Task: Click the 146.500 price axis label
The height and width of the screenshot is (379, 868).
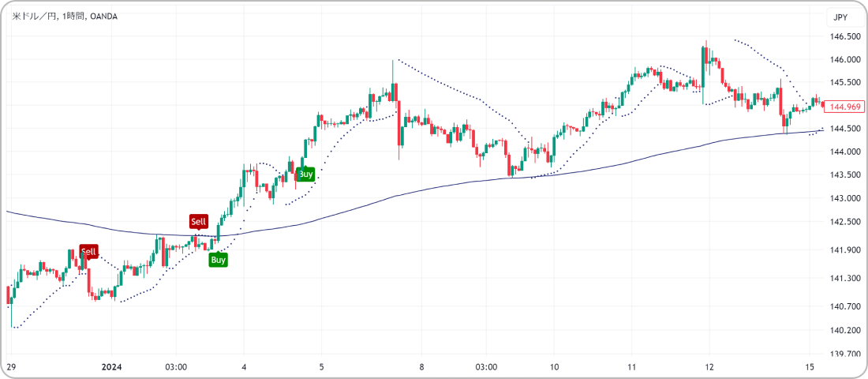Action: click(844, 37)
